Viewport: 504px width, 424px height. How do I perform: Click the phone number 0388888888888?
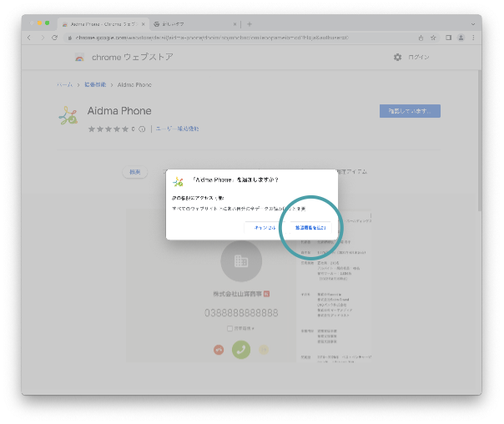click(241, 313)
